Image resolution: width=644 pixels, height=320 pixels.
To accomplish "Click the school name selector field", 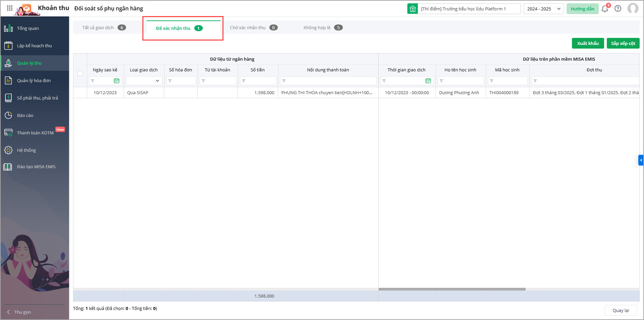I will pos(469,9).
